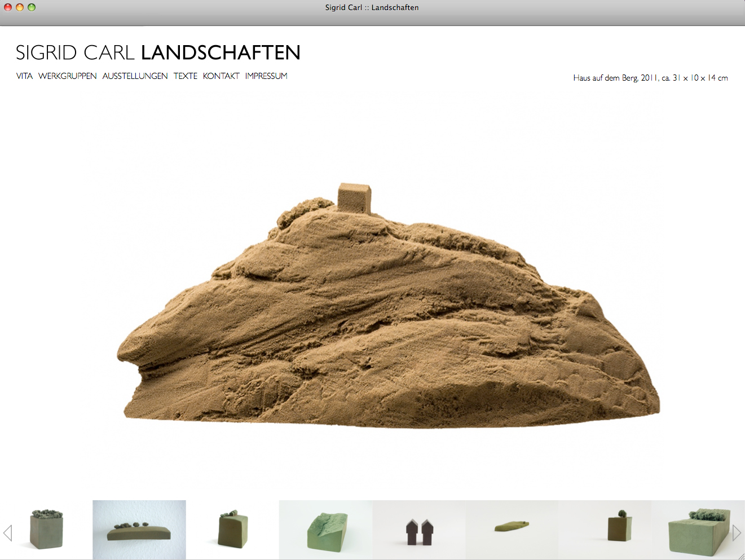Click the 'Haus auf dem Berg' caption text
The width and height of the screenshot is (745, 560).
click(650, 78)
